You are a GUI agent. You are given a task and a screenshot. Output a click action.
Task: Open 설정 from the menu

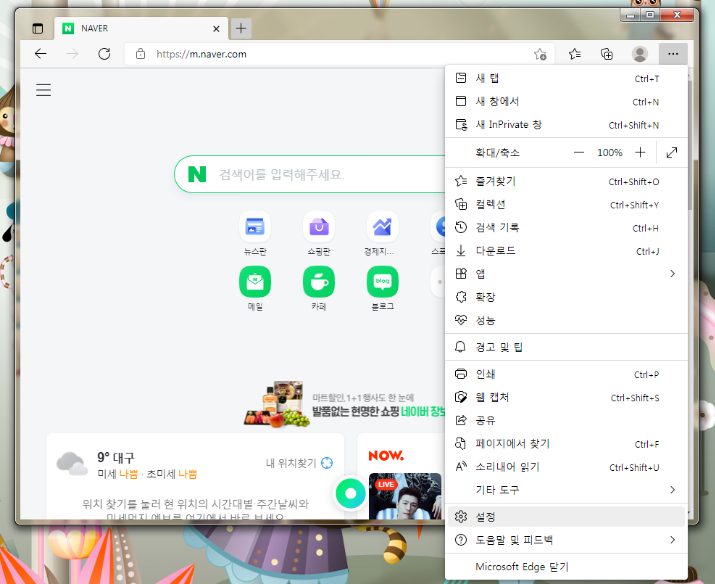566,517
